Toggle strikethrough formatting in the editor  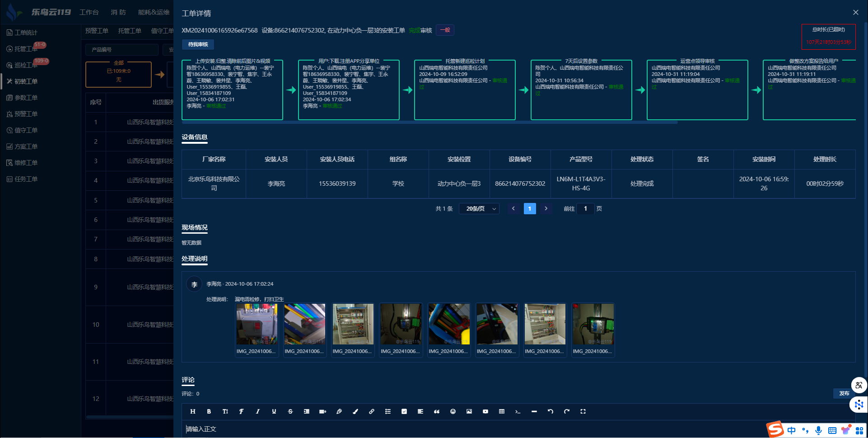(290, 411)
